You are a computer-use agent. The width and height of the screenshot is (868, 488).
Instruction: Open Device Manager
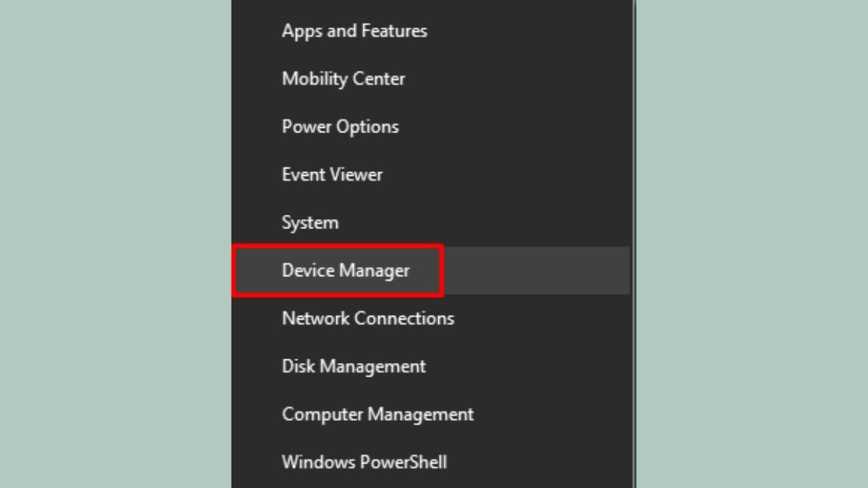pos(345,270)
